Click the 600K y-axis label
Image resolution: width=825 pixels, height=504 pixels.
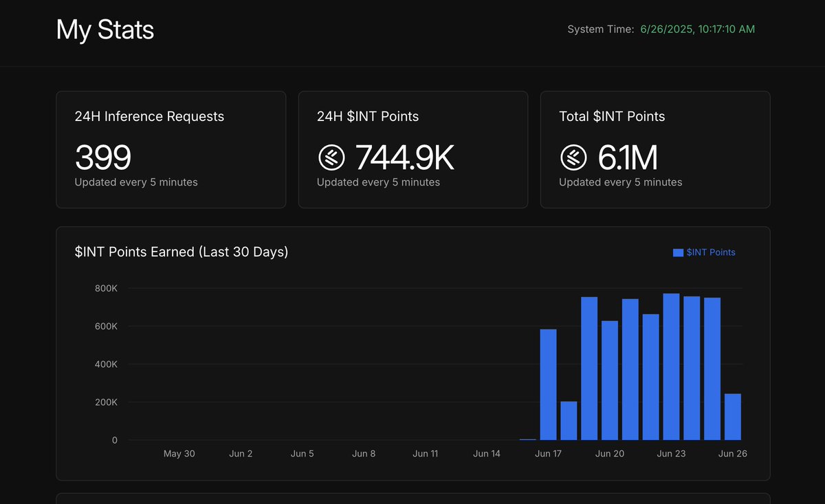107,326
